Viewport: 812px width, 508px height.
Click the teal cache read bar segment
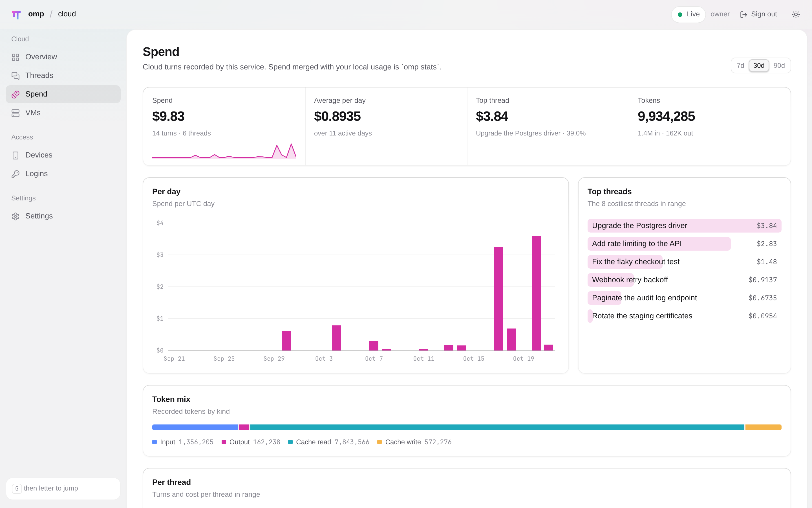pyautogui.click(x=497, y=427)
